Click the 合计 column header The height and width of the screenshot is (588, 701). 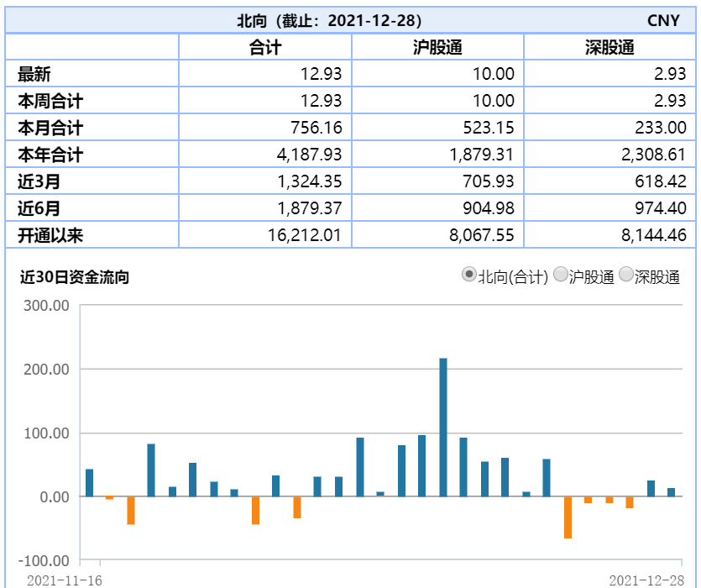click(x=265, y=47)
